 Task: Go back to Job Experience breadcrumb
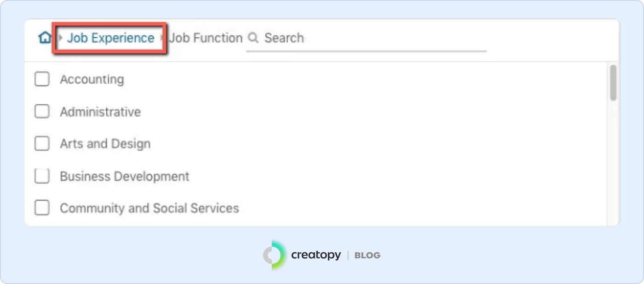[x=110, y=38]
